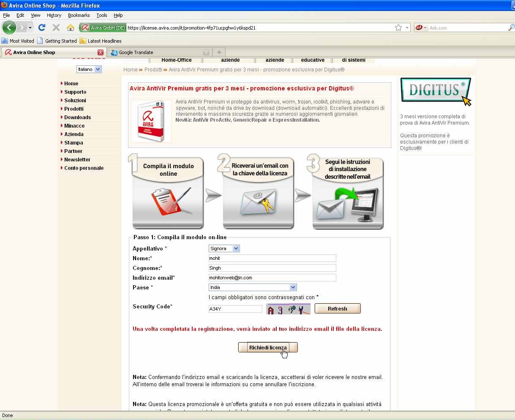Image resolution: width=515 pixels, height=420 pixels.
Task: Open the Help menu
Action: point(118,15)
